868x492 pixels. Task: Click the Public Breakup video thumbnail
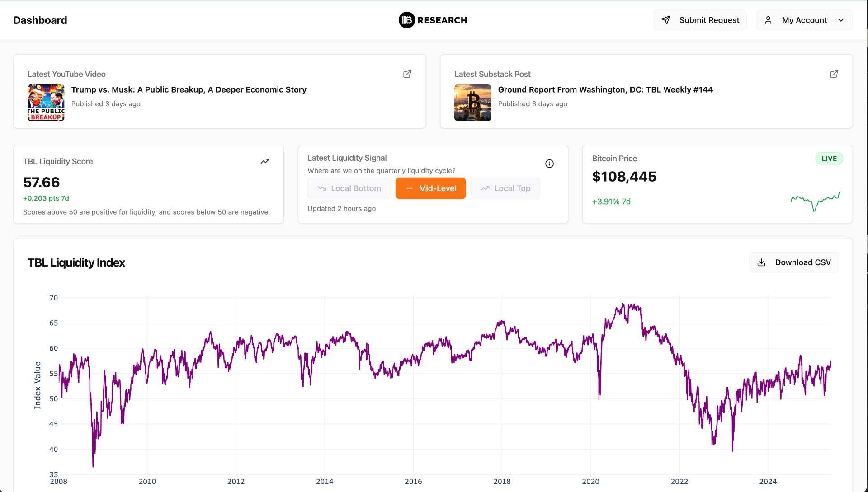point(46,103)
